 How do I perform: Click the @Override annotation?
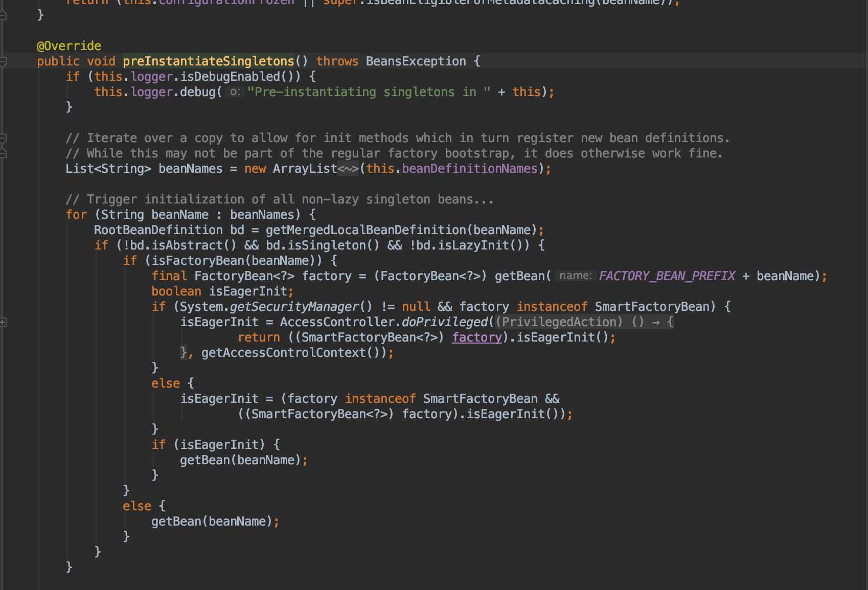(x=69, y=46)
